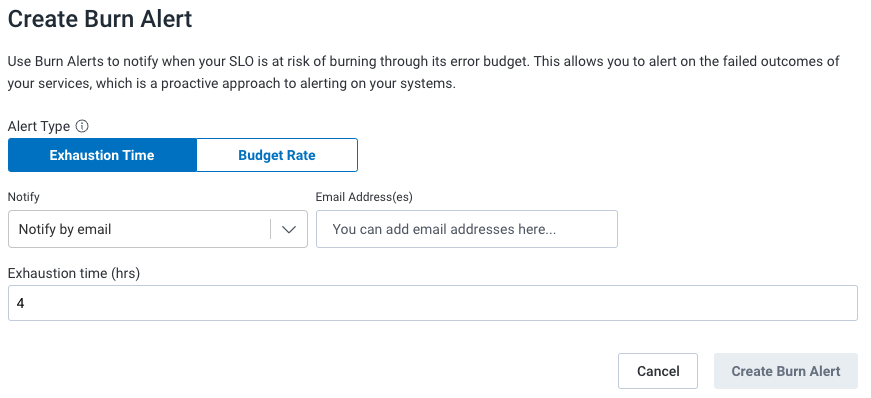Click the Email Address(es) field label
This screenshot has height=398, width=871.
[x=364, y=197]
